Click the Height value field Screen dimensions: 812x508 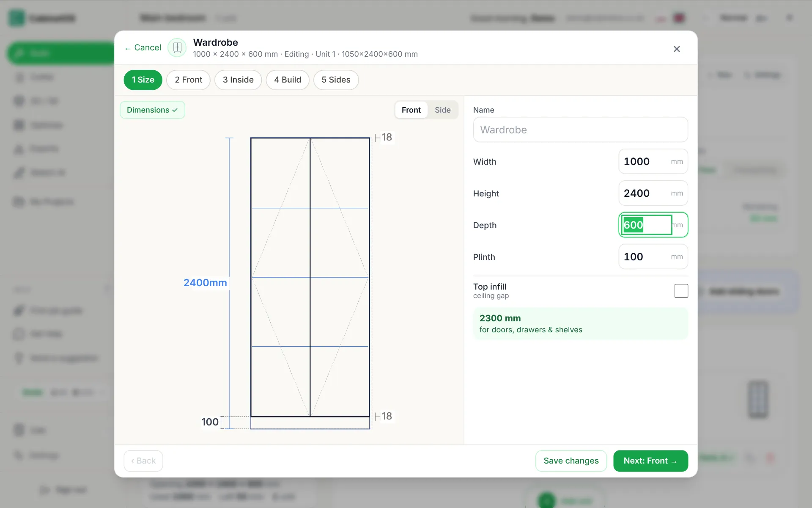pos(653,193)
